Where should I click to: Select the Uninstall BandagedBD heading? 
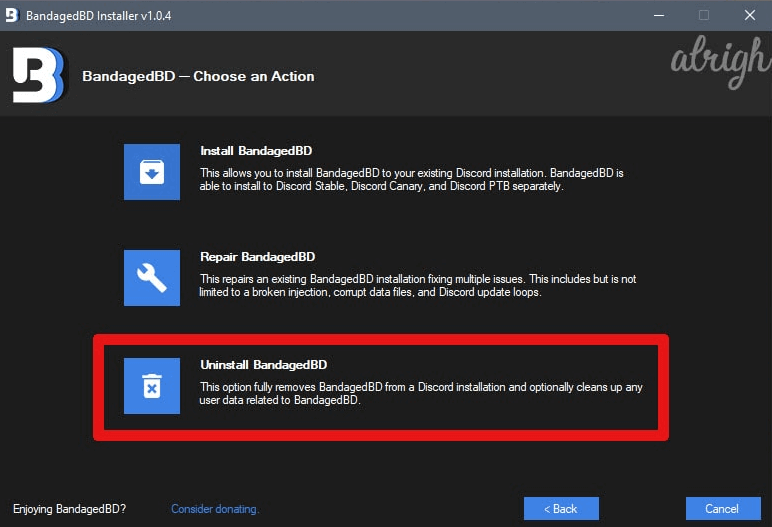263,364
